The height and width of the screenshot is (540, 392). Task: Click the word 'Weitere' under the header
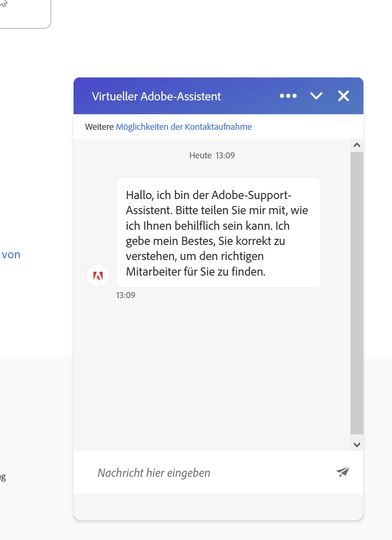click(100, 127)
